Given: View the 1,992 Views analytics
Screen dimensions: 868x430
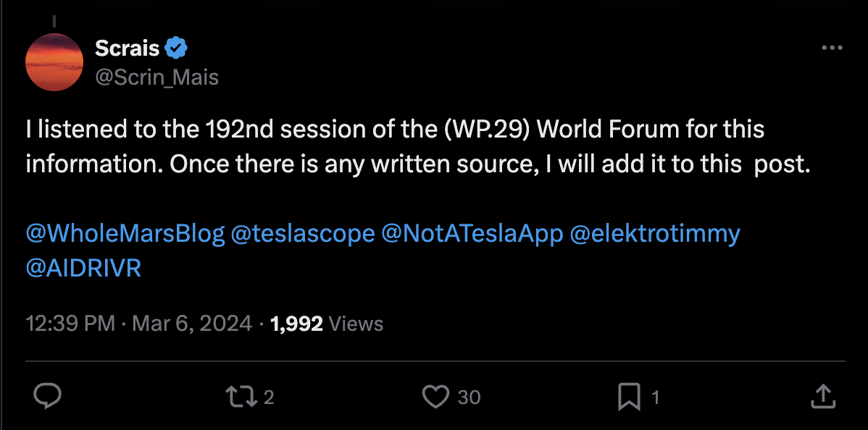Looking at the screenshot, I should click(x=326, y=324).
